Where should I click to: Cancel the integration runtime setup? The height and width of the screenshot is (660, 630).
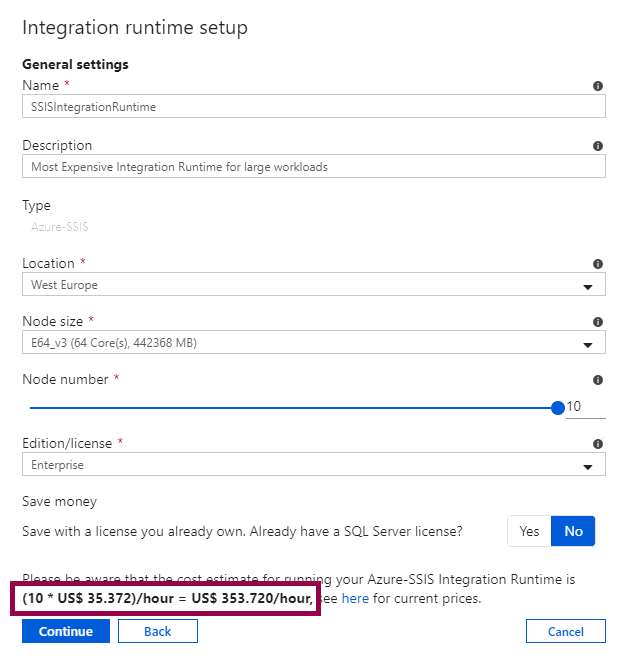[565, 631]
